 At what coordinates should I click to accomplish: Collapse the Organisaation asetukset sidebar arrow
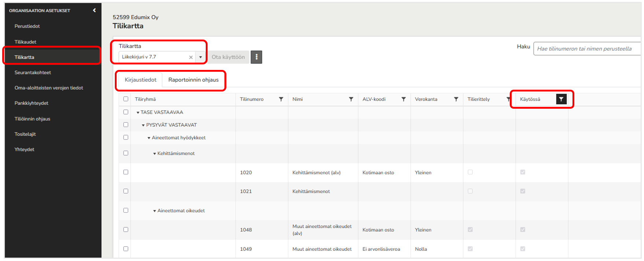94,10
